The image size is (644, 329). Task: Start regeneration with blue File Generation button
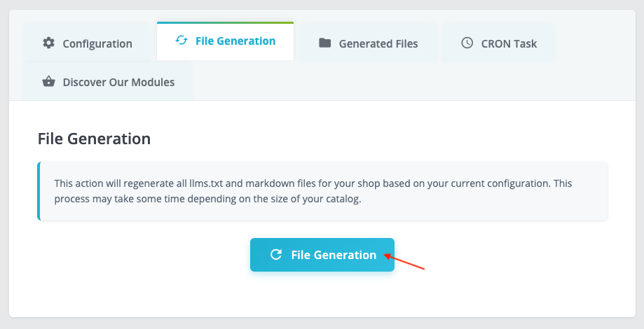[x=322, y=255]
